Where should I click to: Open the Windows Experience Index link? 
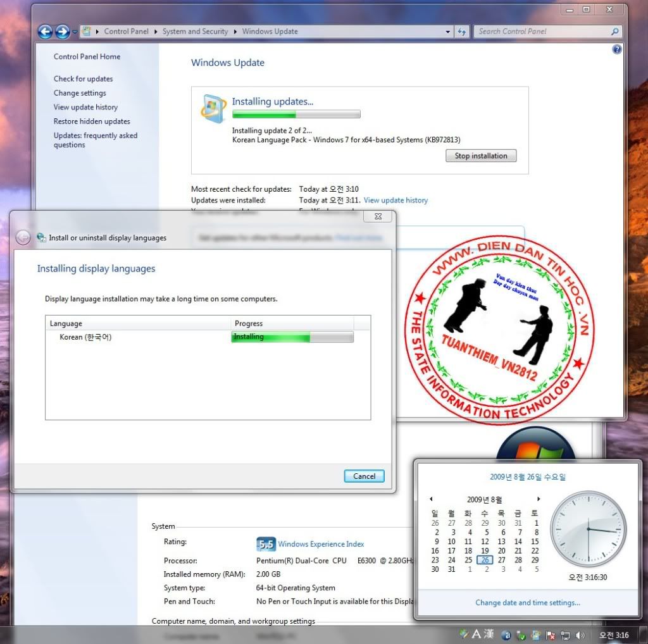(321, 544)
